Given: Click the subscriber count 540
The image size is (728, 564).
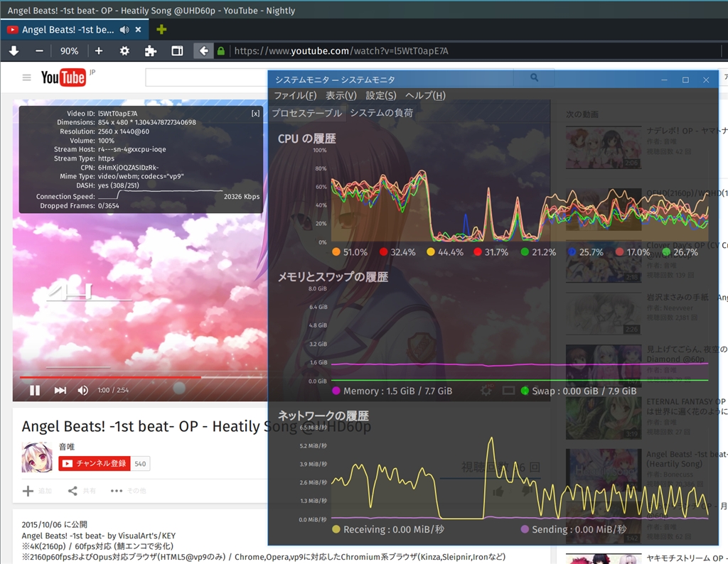Looking at the screenshot, I should [x=140, y=463].
